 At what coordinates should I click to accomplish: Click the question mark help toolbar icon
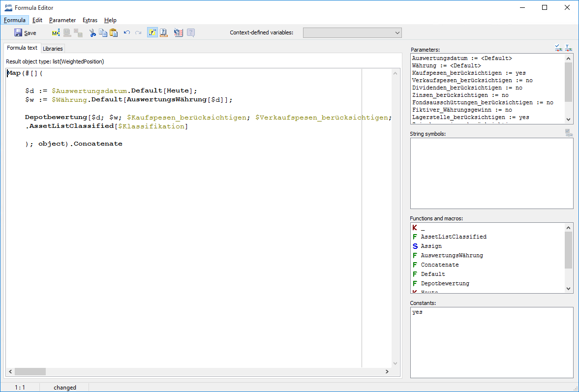coord(164,33)
